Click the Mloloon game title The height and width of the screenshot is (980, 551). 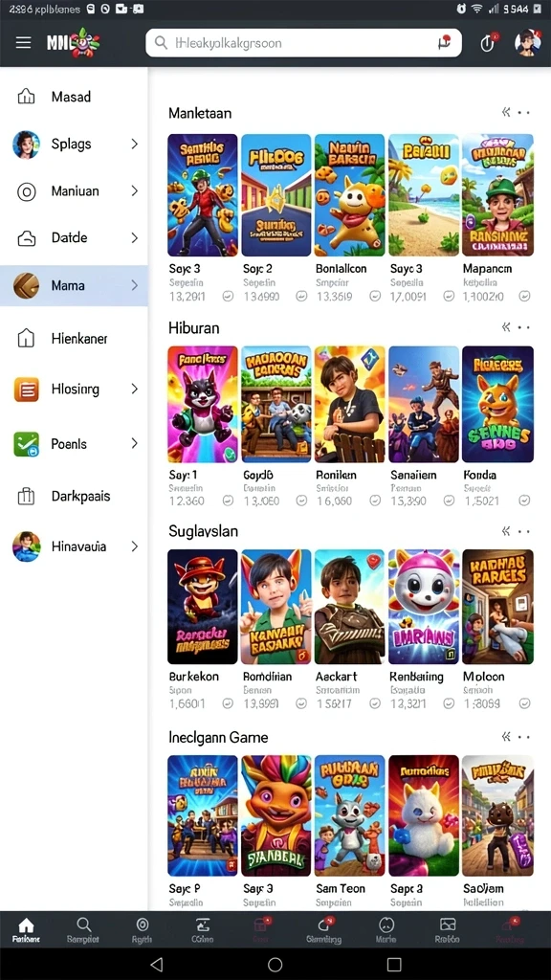[483, 677]
